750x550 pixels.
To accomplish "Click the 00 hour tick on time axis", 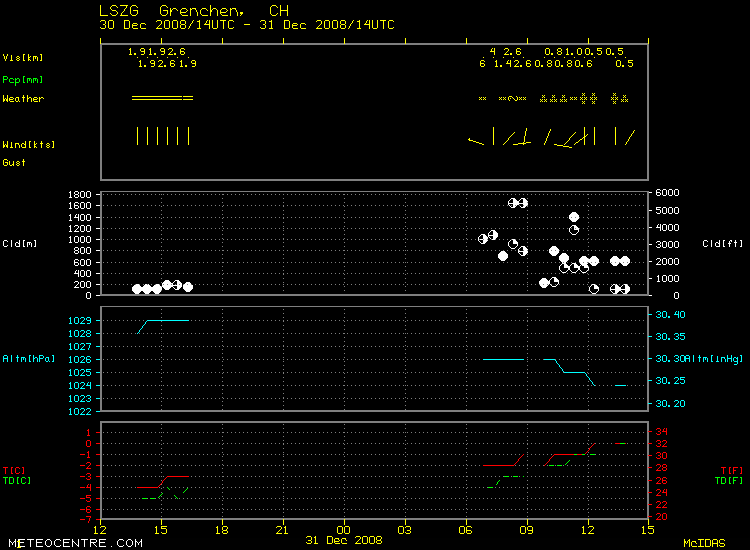I will 343,528.
